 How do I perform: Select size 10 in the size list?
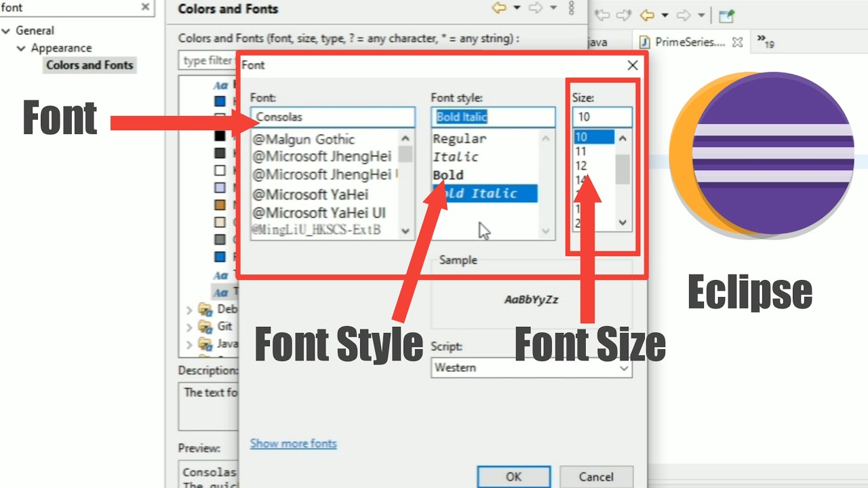(x=594, y=137)
